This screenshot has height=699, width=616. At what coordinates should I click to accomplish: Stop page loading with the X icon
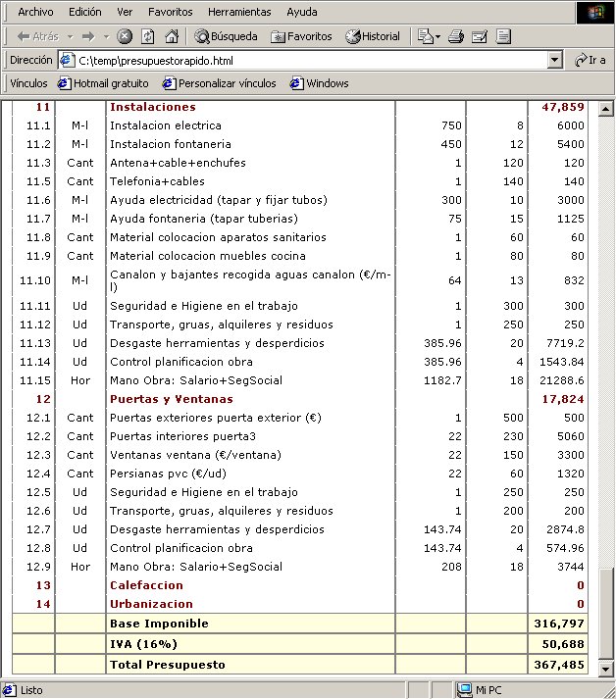[125, 36]
